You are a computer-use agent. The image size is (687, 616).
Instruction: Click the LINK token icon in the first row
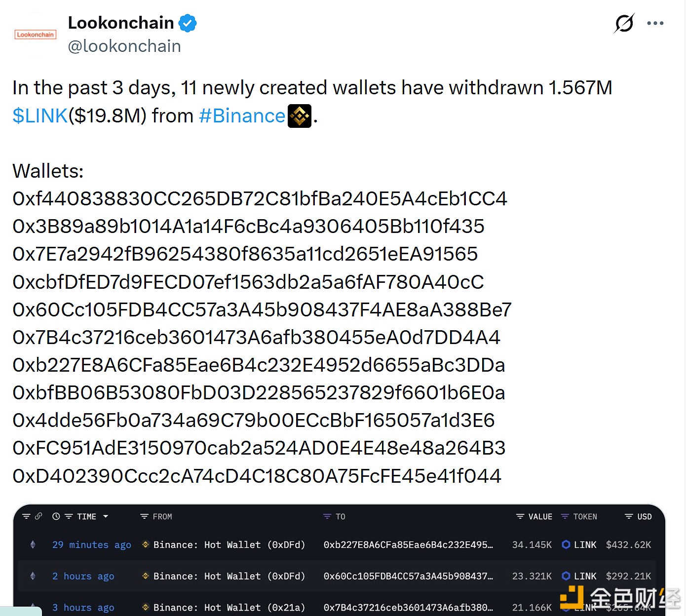[566, 544]
